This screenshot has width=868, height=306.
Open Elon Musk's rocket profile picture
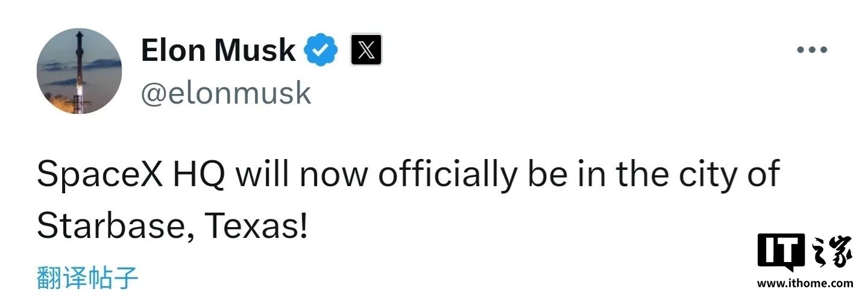click(x=79, y=71)
